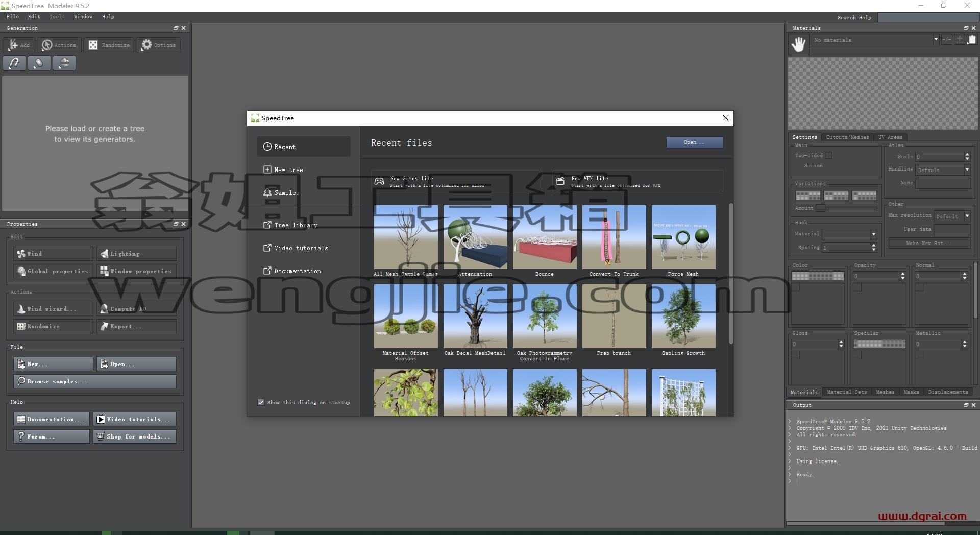The image size is (980, 535).
Task: Click Compute AO action
Action: coord(136,309)
